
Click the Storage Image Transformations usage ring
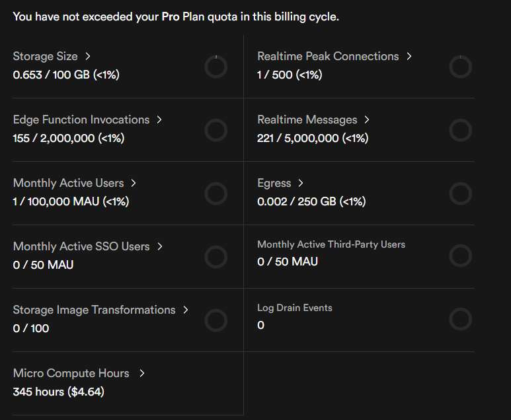coord(216,320)
